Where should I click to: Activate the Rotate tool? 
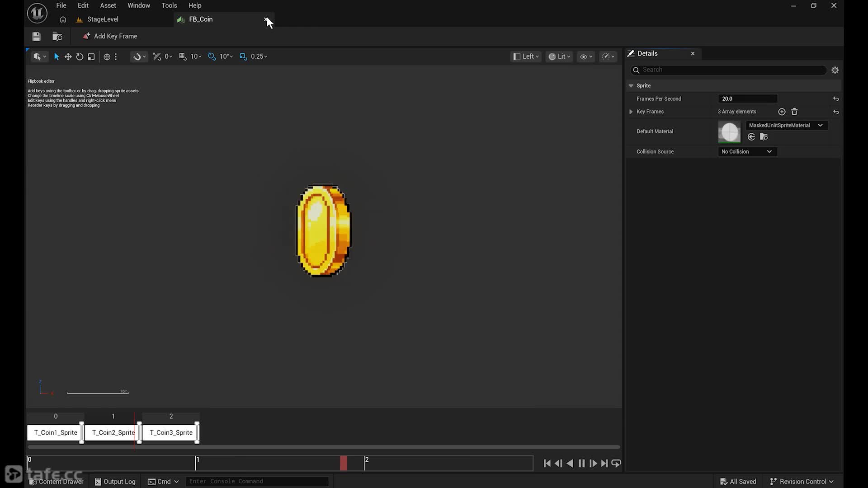click(x=80, y=56)
